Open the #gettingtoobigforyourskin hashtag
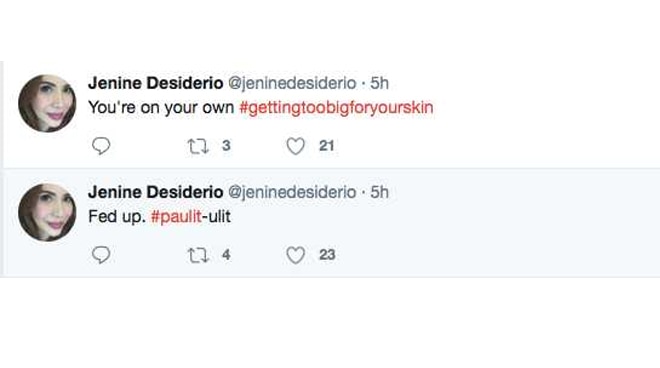 coord(336,108)
